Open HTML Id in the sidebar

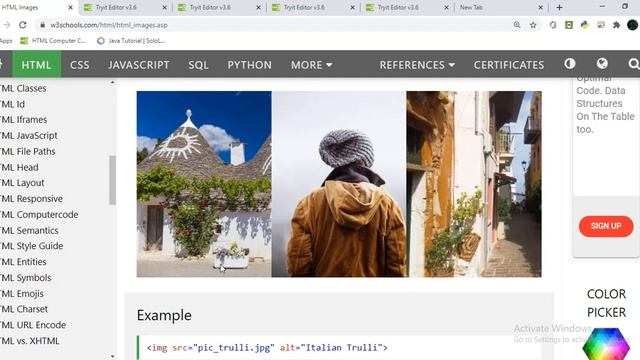(x=13, y=104)
